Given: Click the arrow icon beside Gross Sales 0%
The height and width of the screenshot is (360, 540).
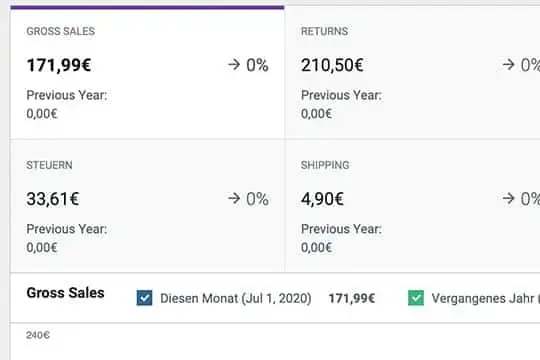Looking at the screenshot, I should click(234, 64).
